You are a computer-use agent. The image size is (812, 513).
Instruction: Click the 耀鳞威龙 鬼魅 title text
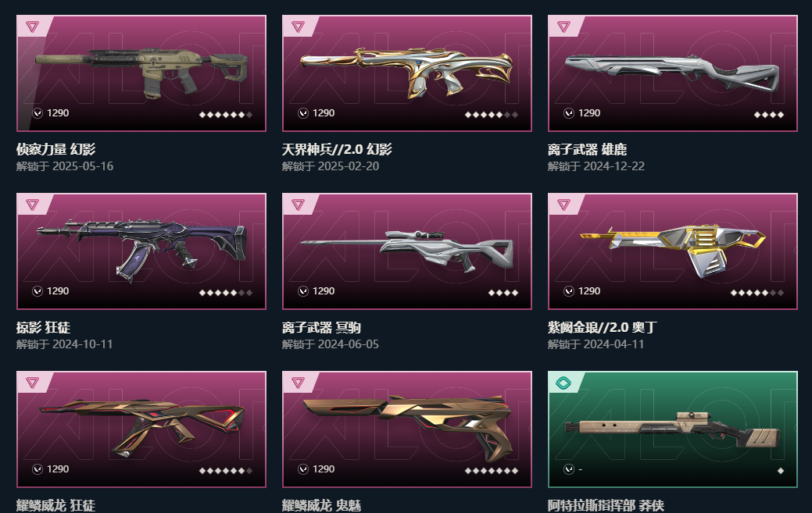(321, 505)
